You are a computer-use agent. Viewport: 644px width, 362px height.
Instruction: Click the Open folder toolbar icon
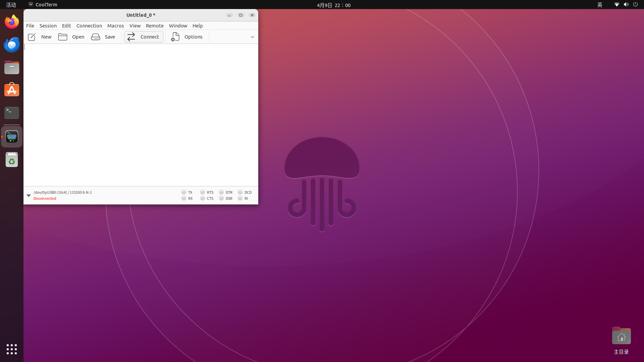[x=63, y=37]
